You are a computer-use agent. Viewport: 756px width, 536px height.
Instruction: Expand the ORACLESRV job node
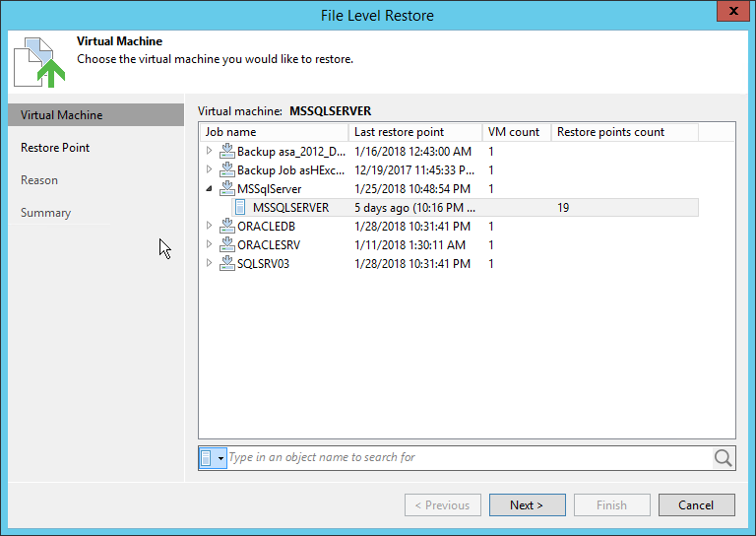(209, 244)
